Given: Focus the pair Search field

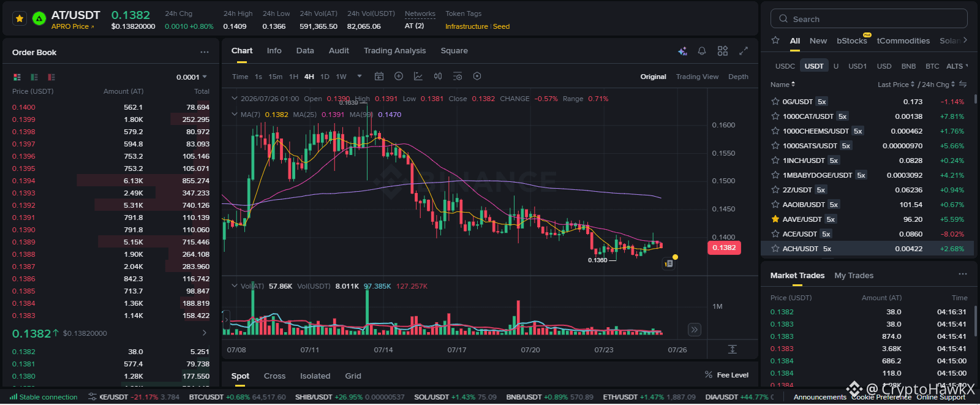Looking at the screenshot, I should (x=869, y=19).
